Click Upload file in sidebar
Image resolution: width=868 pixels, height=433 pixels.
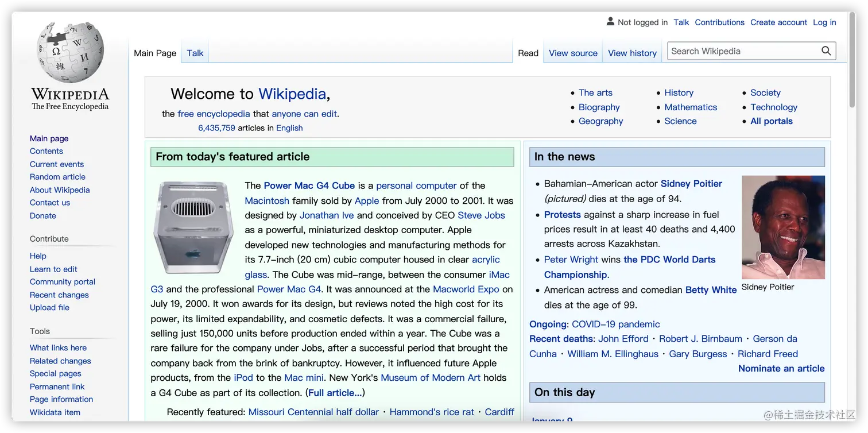[x=49, y=308]
